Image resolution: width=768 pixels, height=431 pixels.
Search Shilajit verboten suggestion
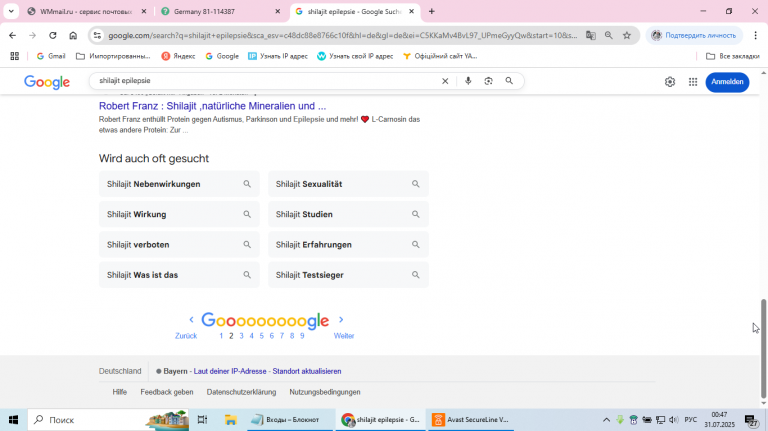(179, 245)
